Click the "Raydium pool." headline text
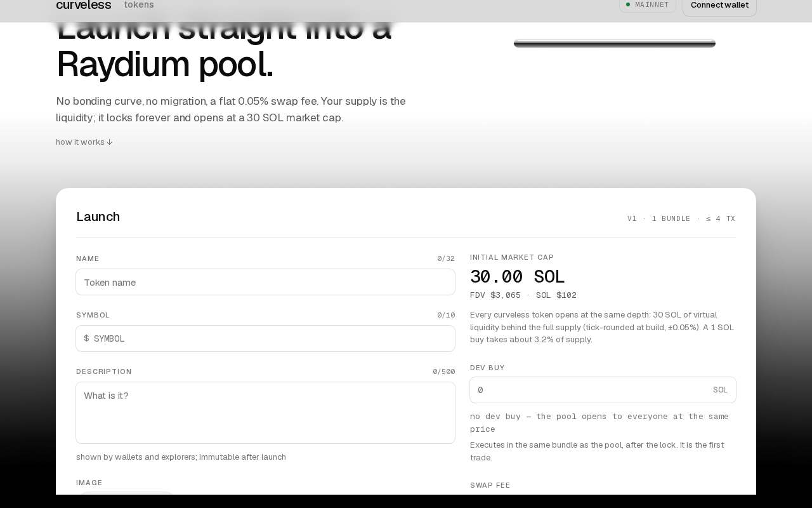The width and height of the screenshot is (812, 508). [x=165, y=64]
